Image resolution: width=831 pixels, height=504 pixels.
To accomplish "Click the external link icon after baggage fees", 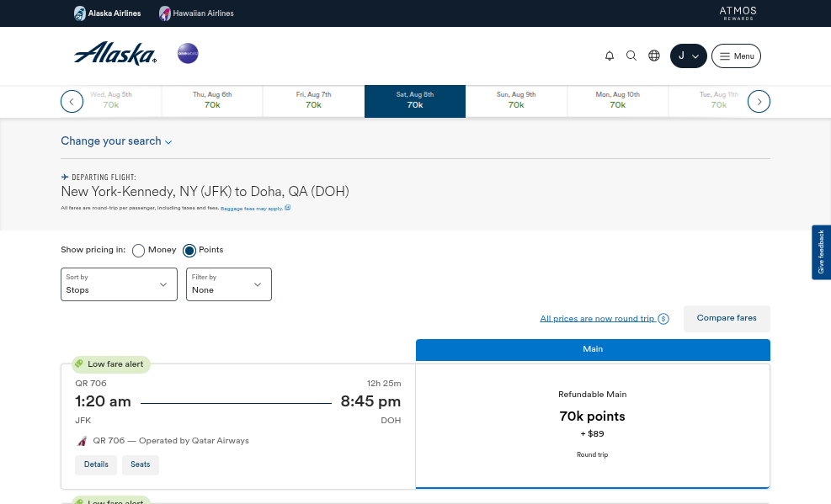I will 288,208.
